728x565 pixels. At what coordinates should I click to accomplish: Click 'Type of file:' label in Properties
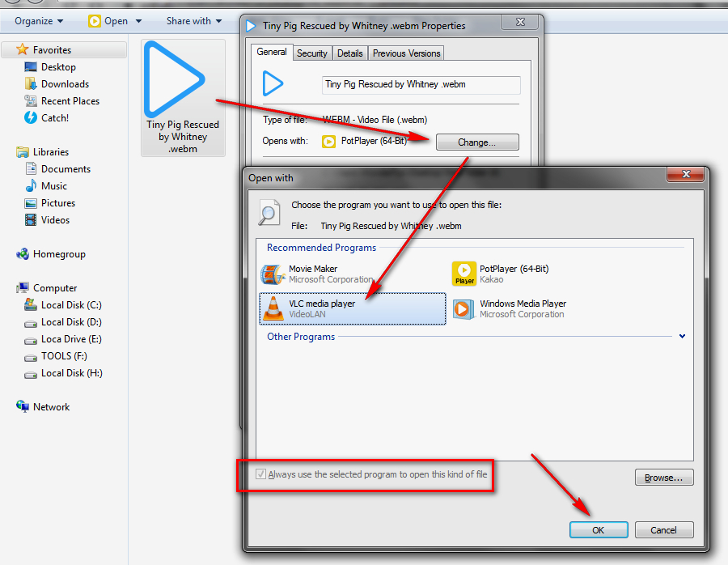(285, 120)
